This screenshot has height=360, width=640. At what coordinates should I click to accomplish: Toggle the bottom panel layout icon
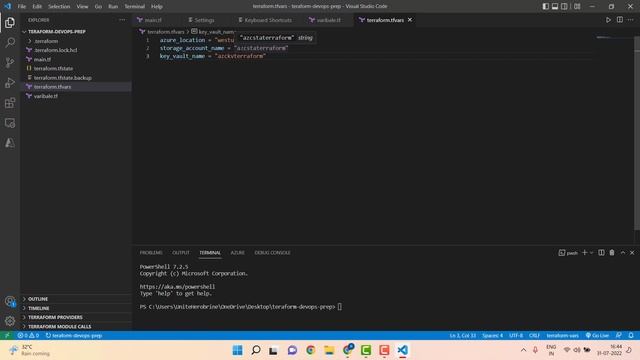(x=555, y=7)
